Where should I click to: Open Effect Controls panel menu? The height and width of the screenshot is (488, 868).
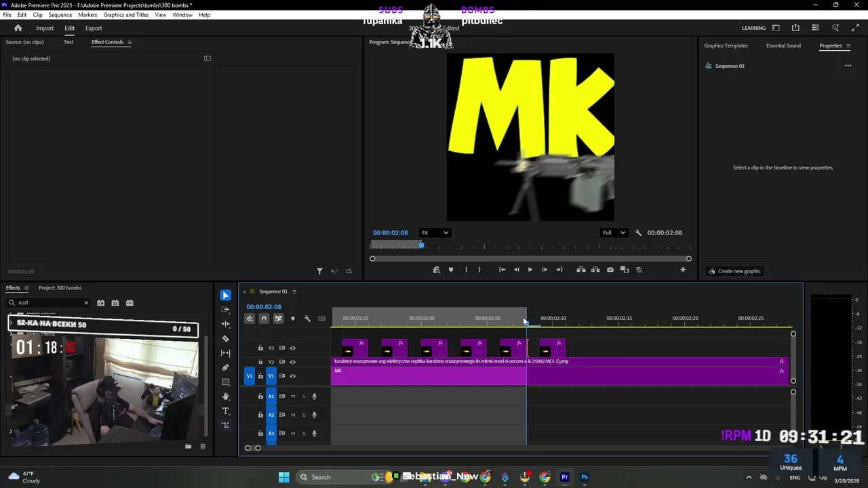point(130,42)
